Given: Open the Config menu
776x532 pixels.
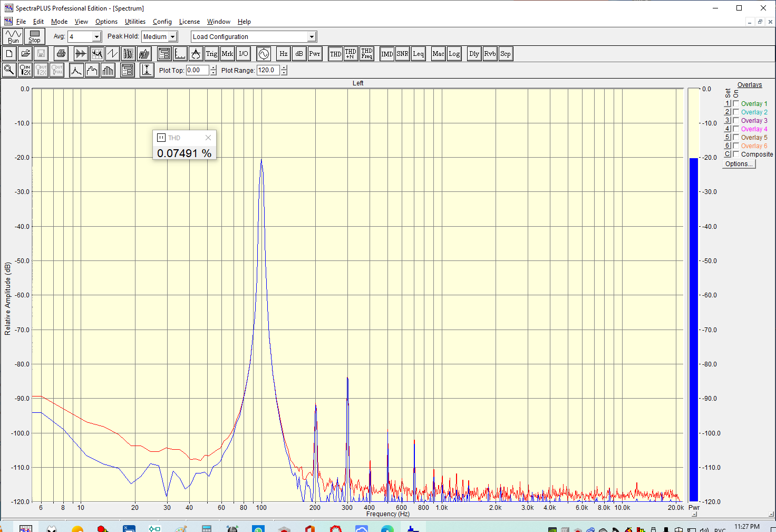Looking at the screenshot, I should point(162,22).
